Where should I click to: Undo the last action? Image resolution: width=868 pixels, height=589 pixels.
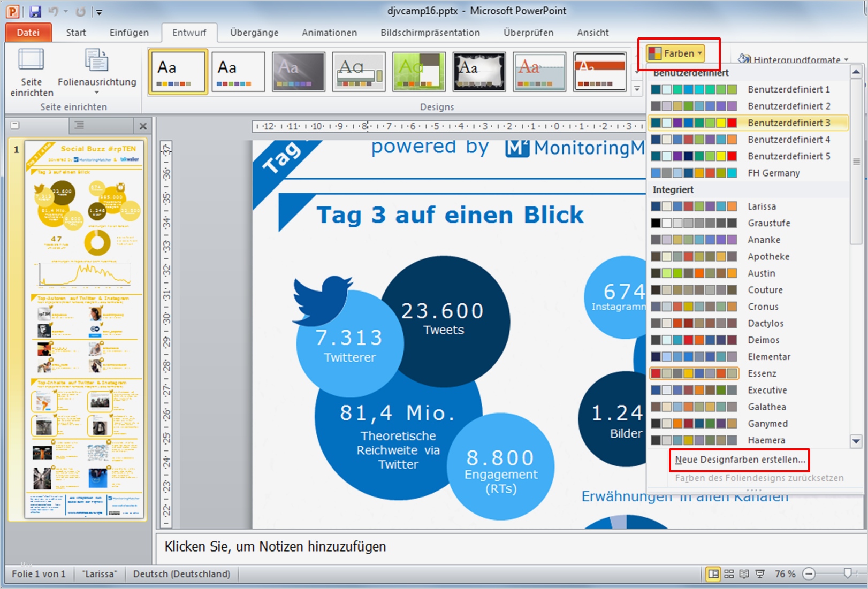53,11
